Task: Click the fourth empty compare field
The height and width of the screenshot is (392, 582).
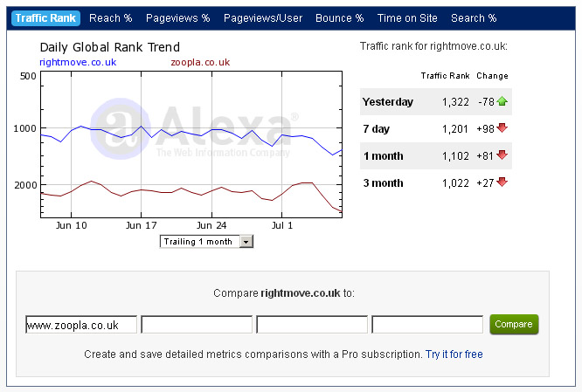Action: [427, 325]
